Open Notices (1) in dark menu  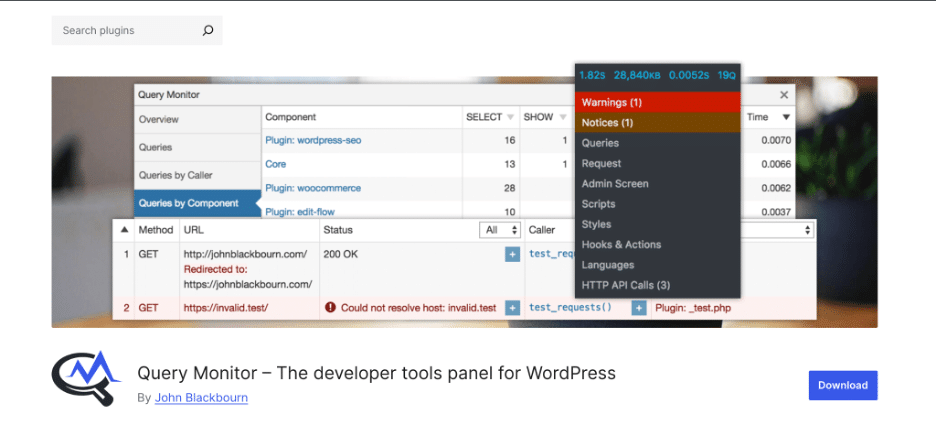pyautogui.click(x=657, y=122)
